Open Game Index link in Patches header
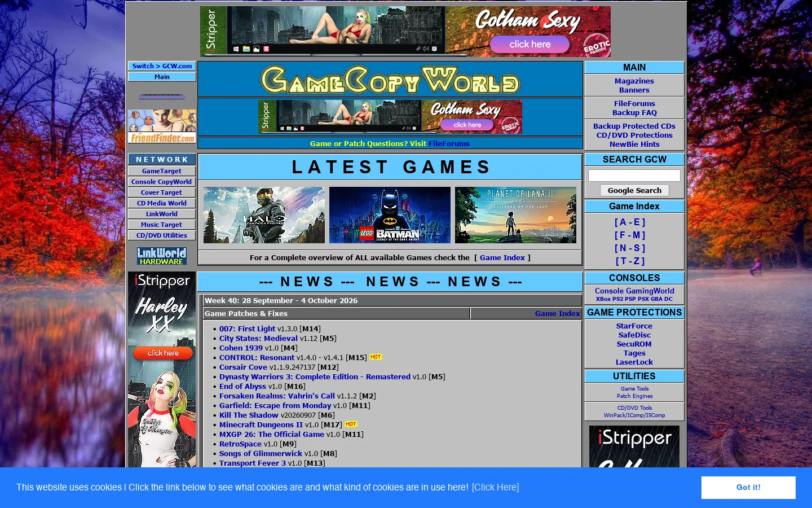Viewport: 812px width, 508px height. (x=557, y=314)
